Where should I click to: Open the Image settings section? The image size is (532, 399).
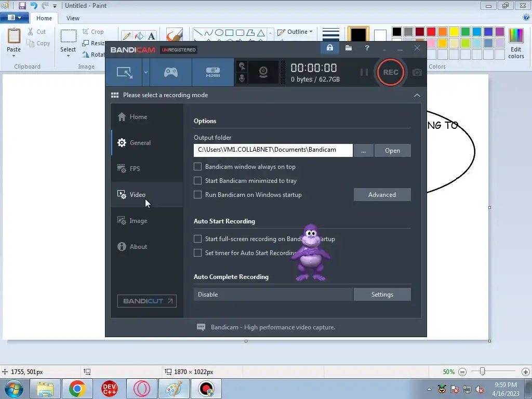click(147, 221)
